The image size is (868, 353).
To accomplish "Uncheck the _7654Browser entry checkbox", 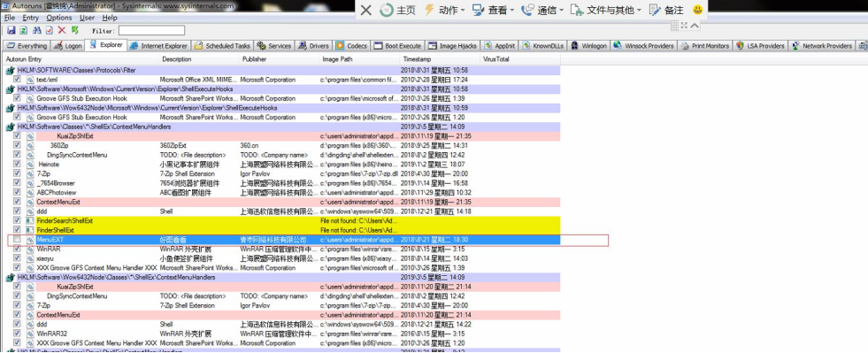I will (x=17, y=183).
